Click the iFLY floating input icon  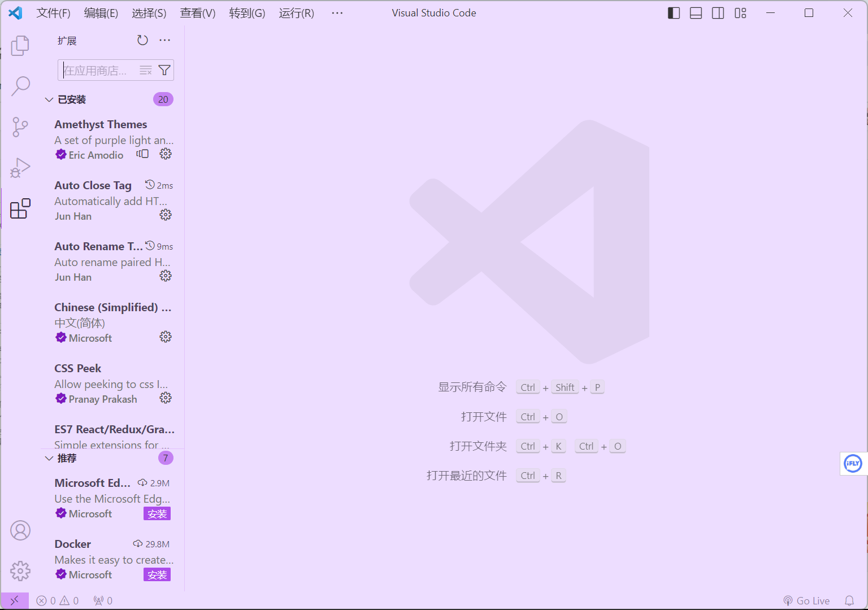[x=853, y=464]
